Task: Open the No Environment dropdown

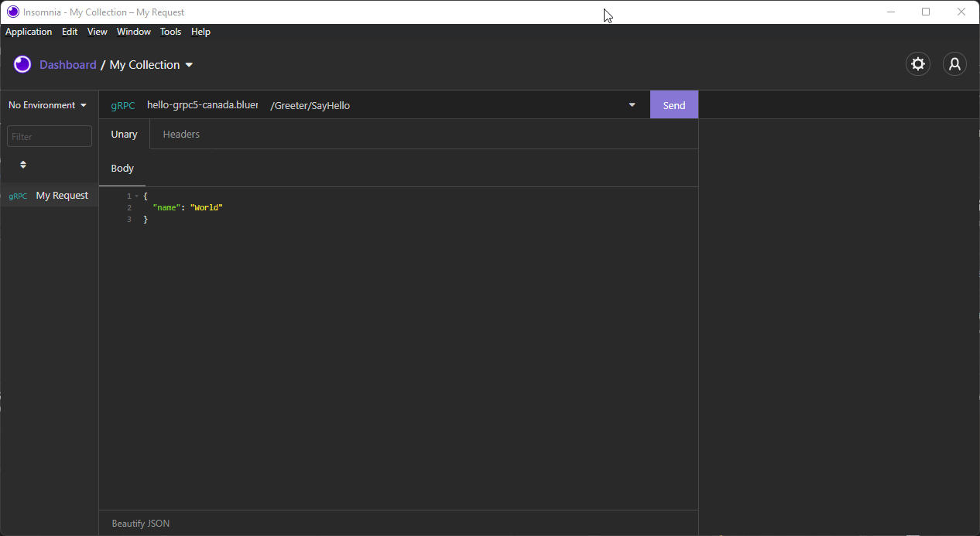Action: pos(48,105)
